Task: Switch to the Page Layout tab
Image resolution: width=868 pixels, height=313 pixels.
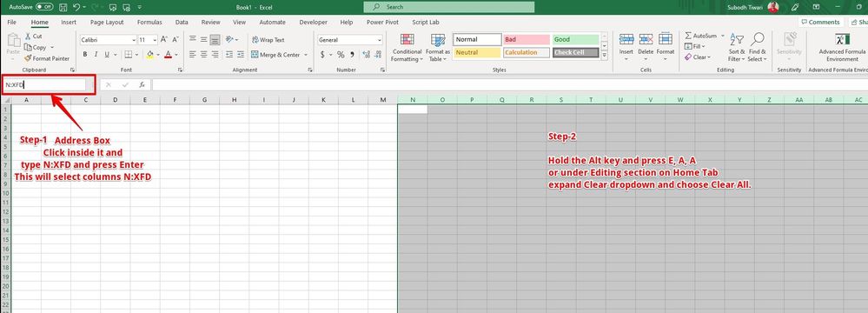Action: coord(107,22)
